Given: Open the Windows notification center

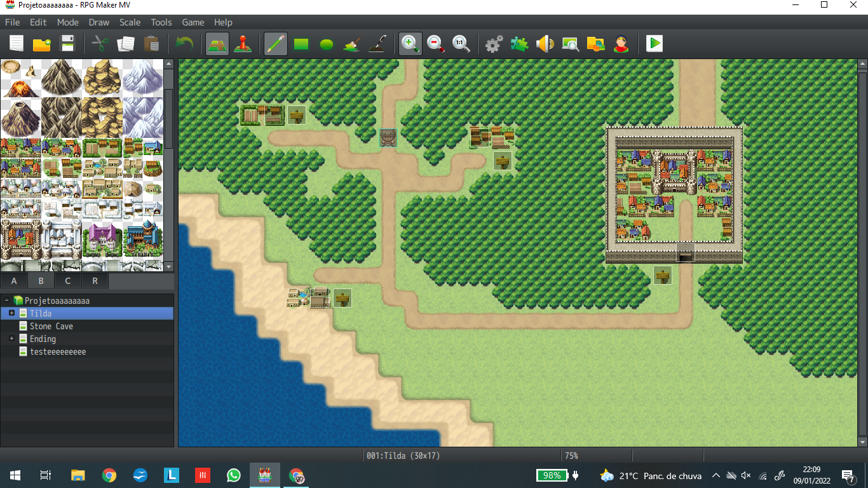Looking at the screenshot, I should pyautogui.click(x=848, y=475).
